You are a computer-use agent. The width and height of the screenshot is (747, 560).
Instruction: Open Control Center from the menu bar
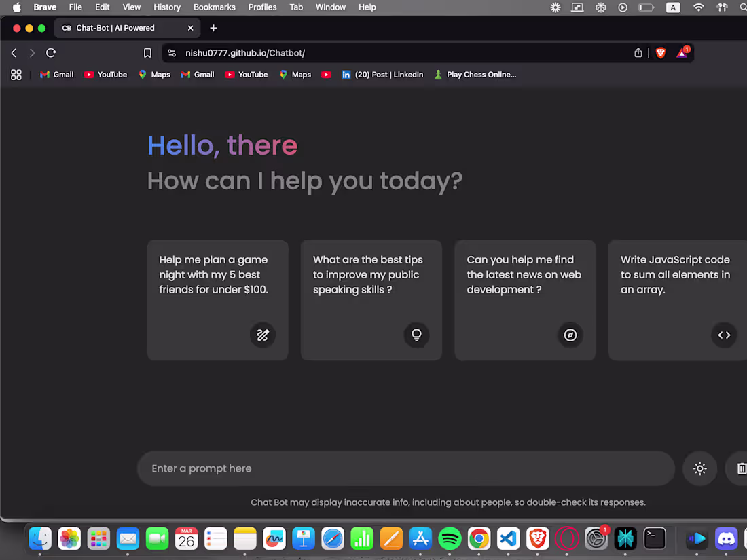coord(721,7)
